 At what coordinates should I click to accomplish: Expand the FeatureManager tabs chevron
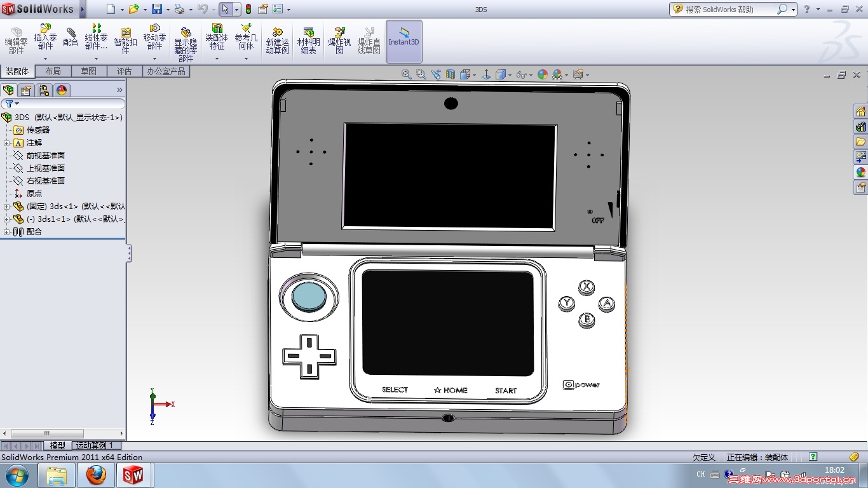(x=119, y=90)
